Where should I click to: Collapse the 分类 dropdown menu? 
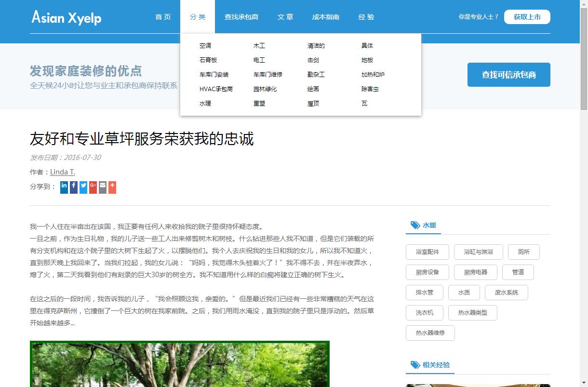[x=198, y=17]
